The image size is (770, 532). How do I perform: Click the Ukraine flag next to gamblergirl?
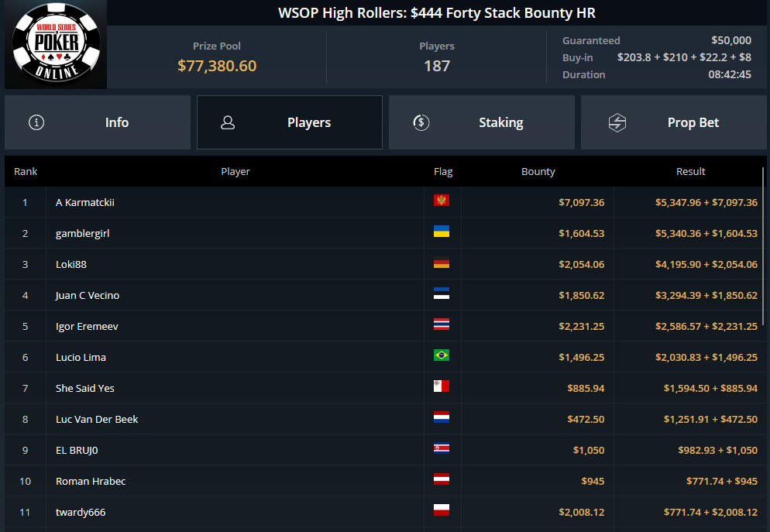[x=442, y=232]
